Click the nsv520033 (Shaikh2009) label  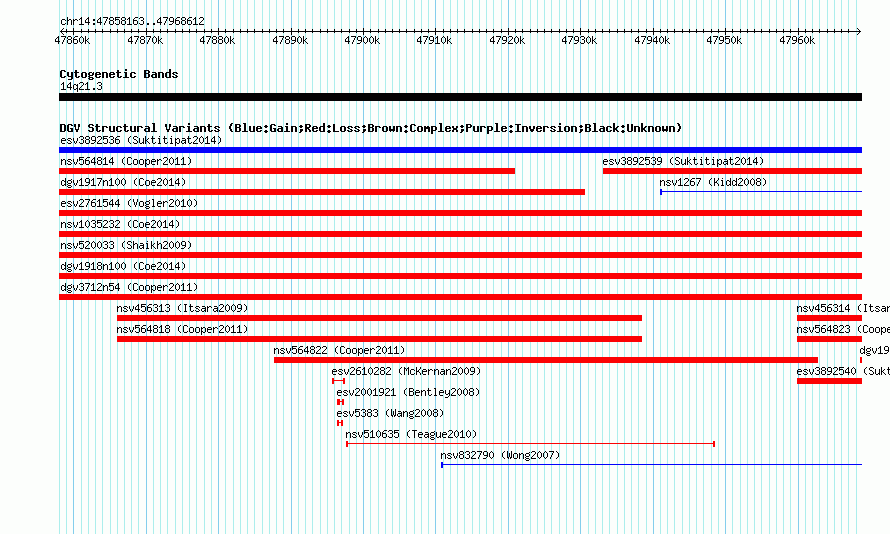point(126,245)
